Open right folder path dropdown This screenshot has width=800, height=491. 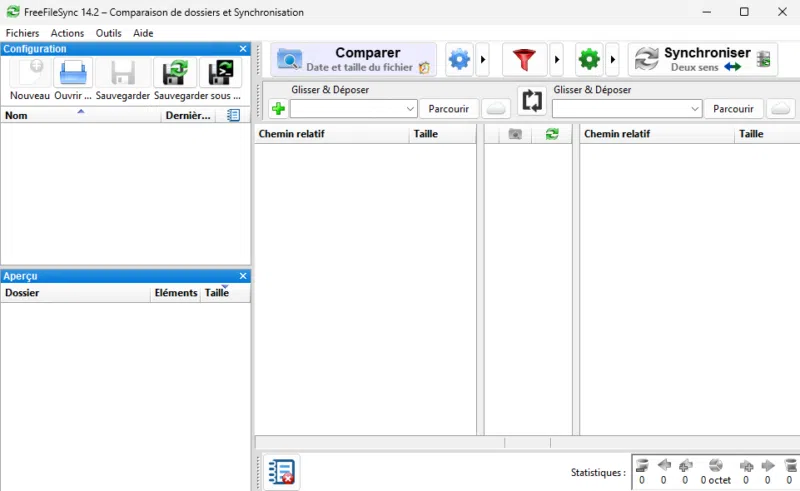694,109
